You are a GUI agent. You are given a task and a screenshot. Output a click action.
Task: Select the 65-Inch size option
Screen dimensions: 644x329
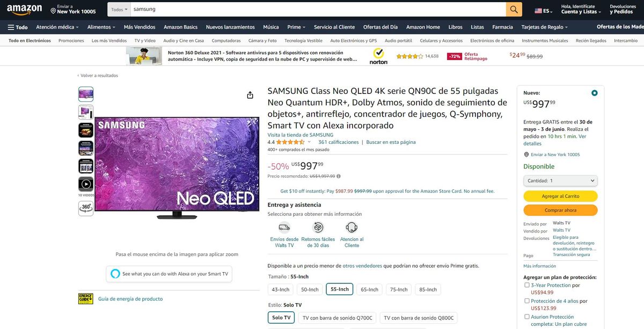(369, 289)
